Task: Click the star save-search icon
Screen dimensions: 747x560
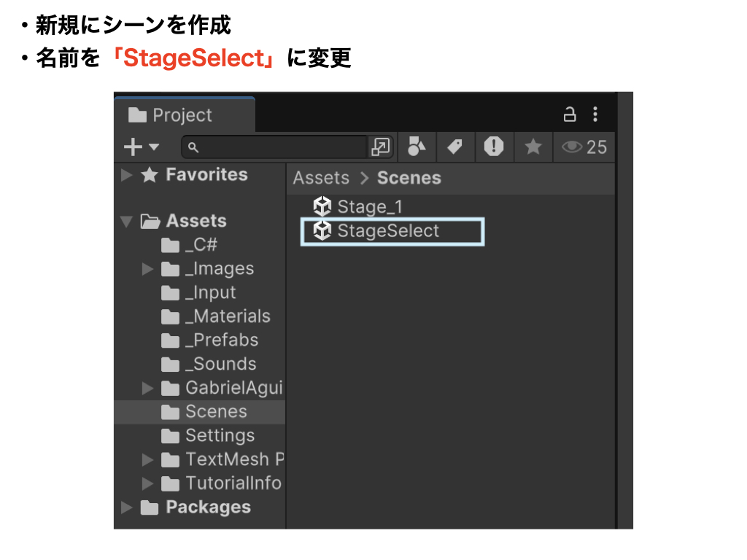Action: [x=533, y=147]
